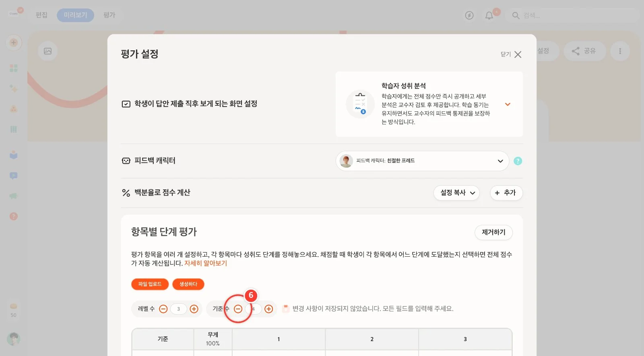Click the video chat bubble icon in sidebar
This screenshot has height=356, width=644.
point(14,176)
